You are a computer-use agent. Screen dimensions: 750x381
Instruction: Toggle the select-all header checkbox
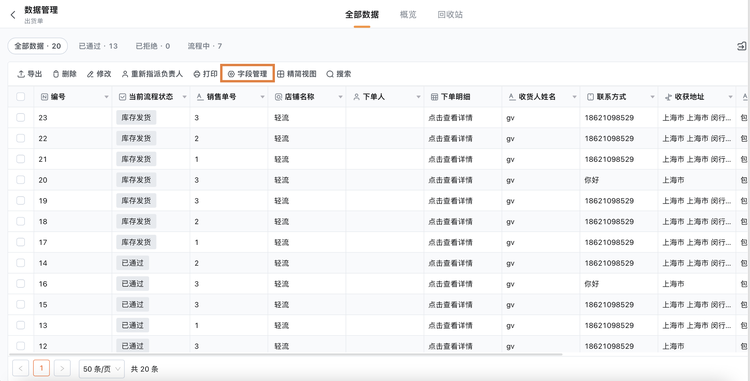(21, 97)
